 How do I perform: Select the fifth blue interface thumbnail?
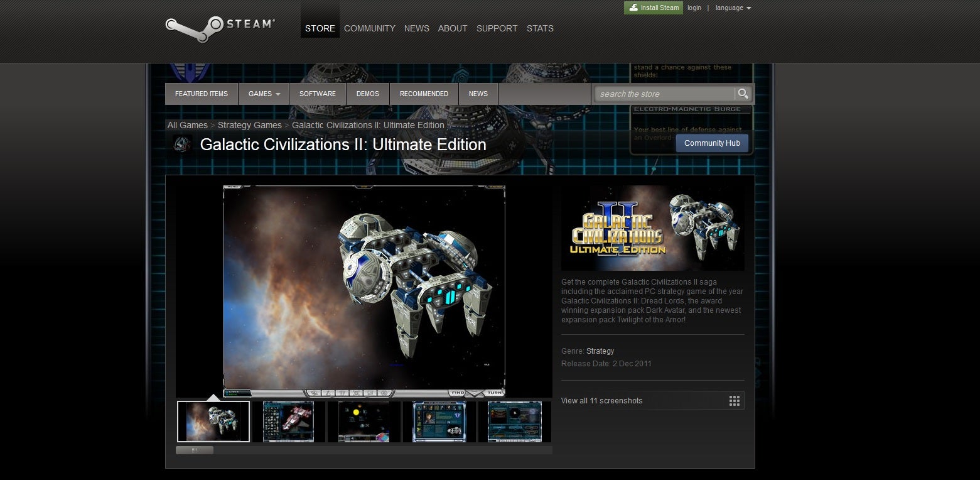point(515,422)
